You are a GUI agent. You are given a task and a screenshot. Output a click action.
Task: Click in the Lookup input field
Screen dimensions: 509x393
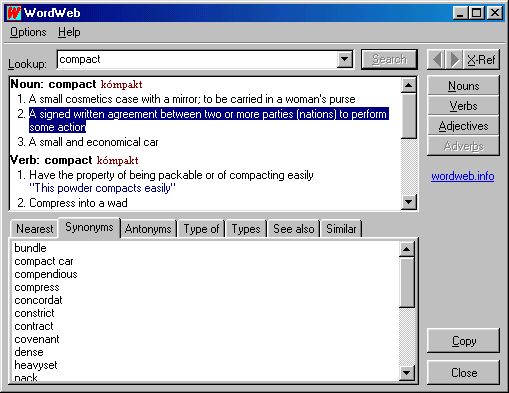(197, 60)
